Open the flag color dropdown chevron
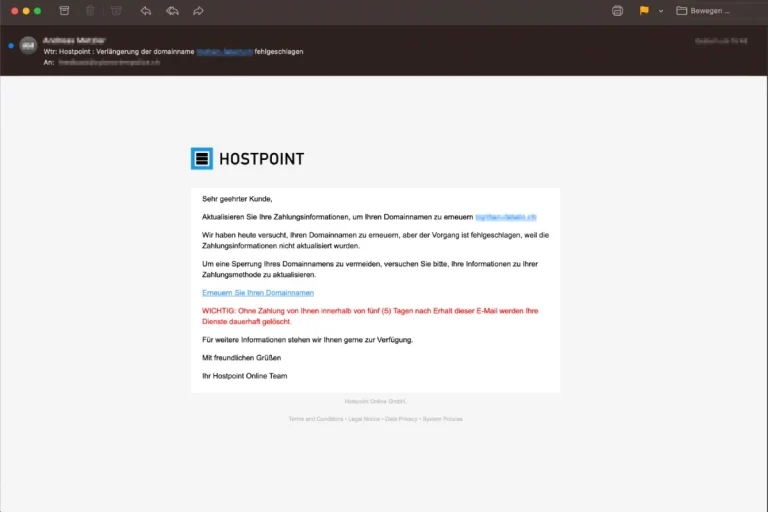Image resolution: width=768 pixels, height=512 pixels. coord(661,11)
